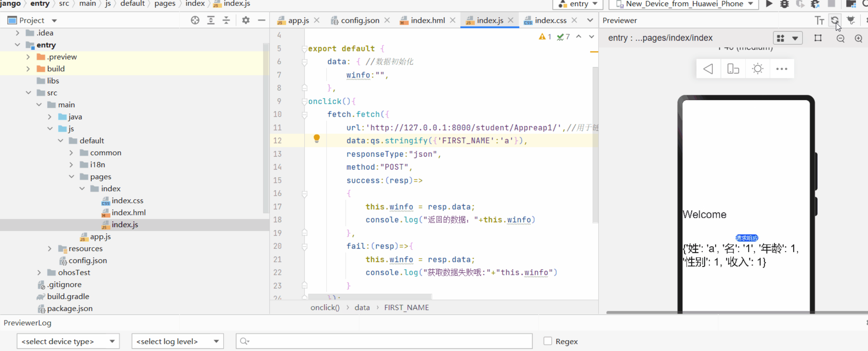The image size is (868, 351).
Task: Go to next highlighted error arrow
Action: click(x=591, y=37)
